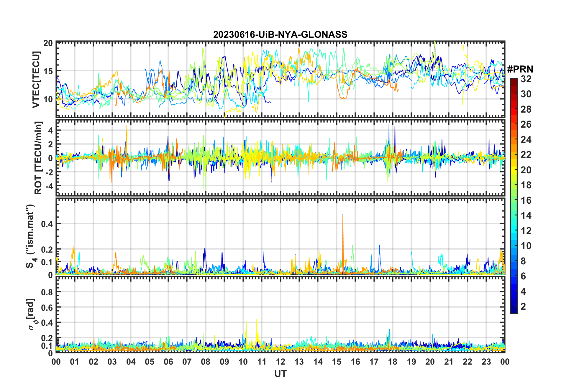Image resolution: width=561 pixels, height=392 pixels.
Task: Click the UT x-axis label
Action: click(x=280, y=374)
